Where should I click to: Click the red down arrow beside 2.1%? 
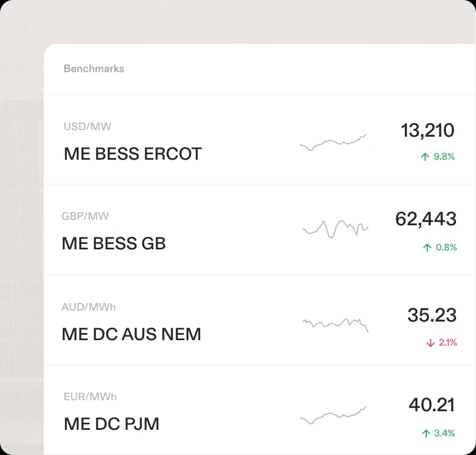[430, 343]
